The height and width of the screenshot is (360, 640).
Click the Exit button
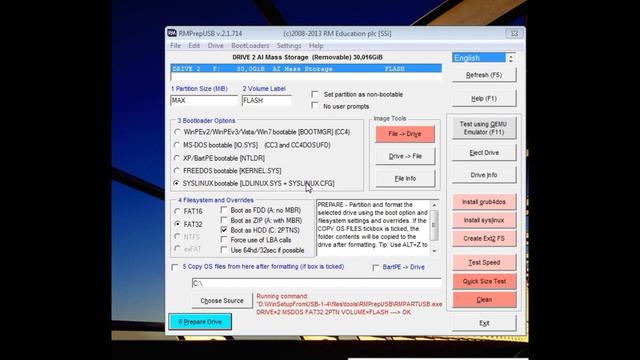(484, 323)
